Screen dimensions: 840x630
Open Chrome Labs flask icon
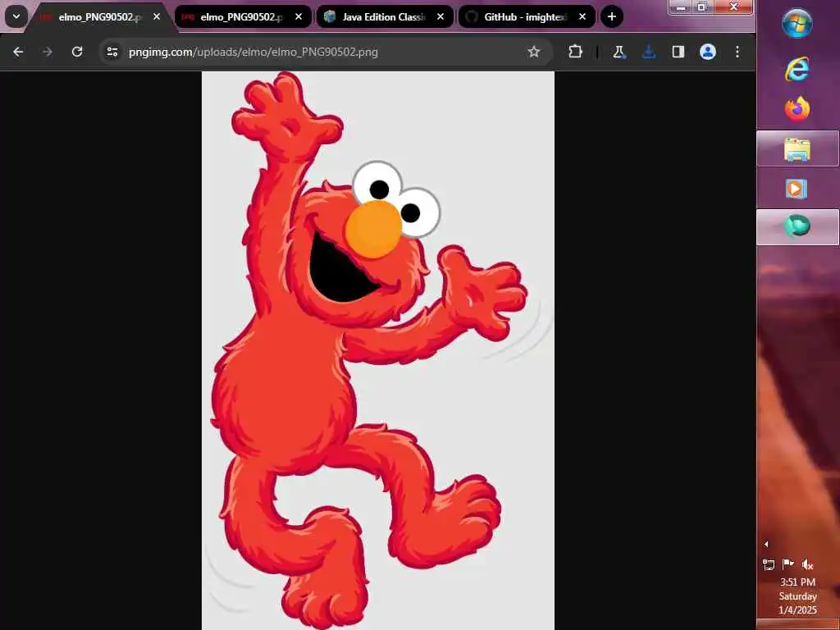(619, 52)
